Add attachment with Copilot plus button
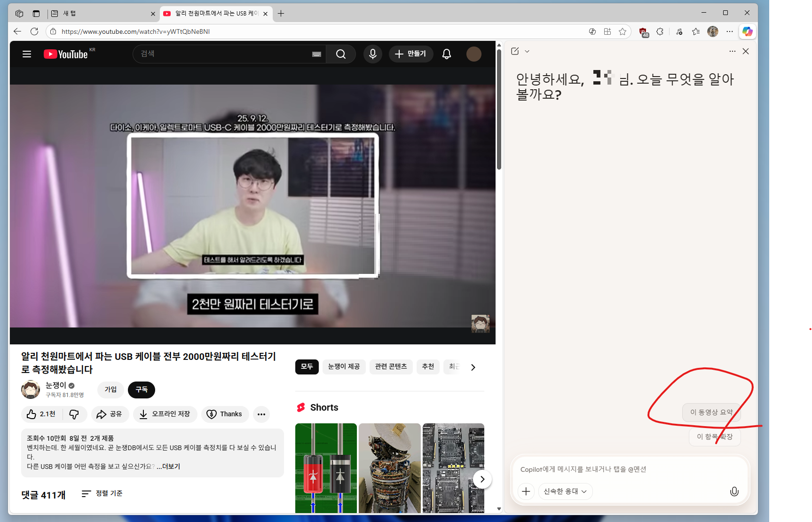Viewport: 812px width, 522px height. coord(526,491)
